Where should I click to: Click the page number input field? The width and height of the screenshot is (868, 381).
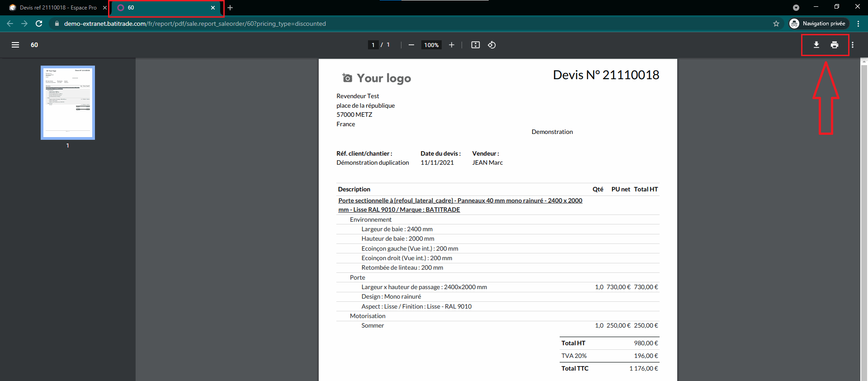coord(373,45)
